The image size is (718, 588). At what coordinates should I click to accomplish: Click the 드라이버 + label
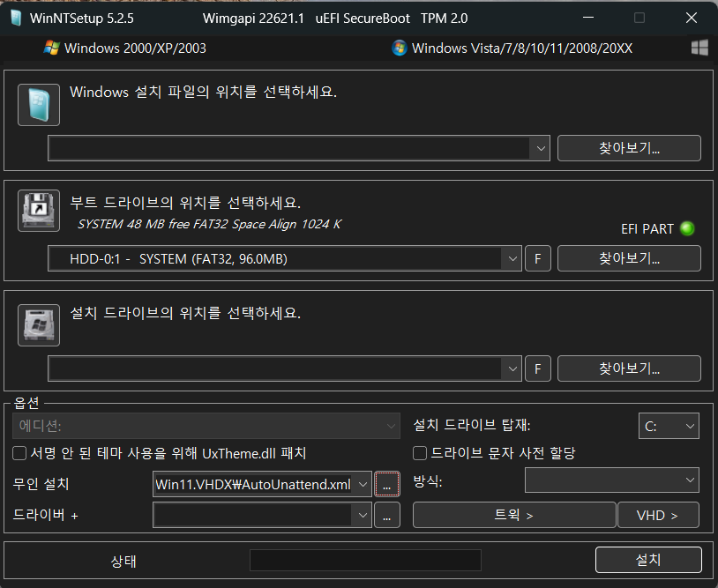point(45,515)
